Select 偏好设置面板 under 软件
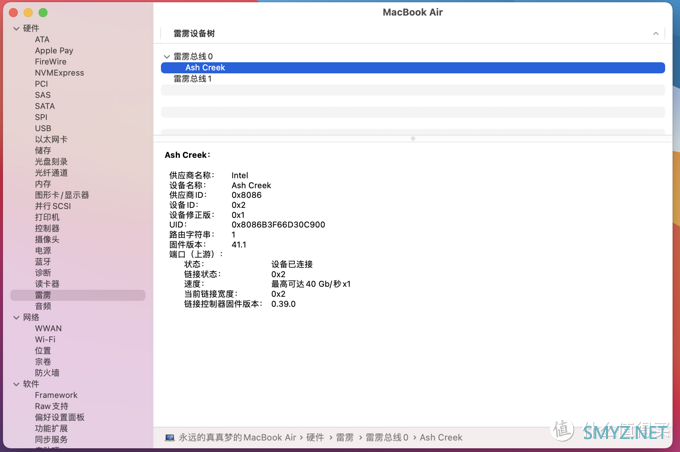 coord(59,417)
